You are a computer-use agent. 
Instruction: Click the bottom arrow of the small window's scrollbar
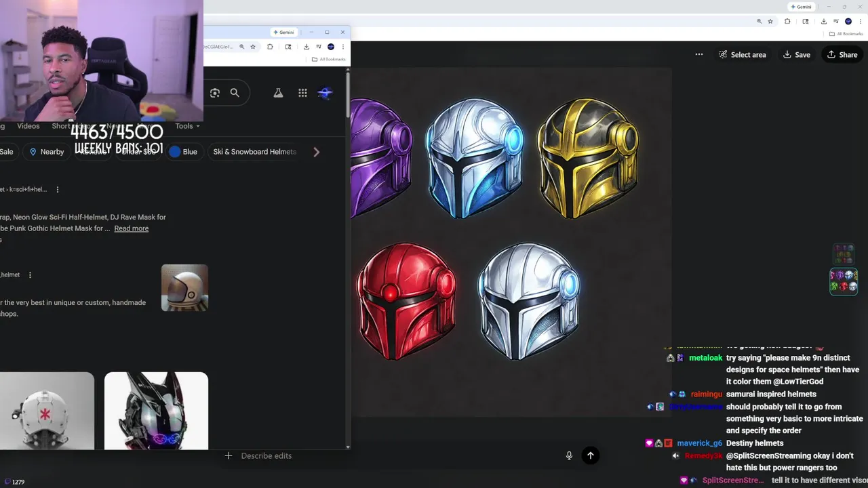pos(349,447)
